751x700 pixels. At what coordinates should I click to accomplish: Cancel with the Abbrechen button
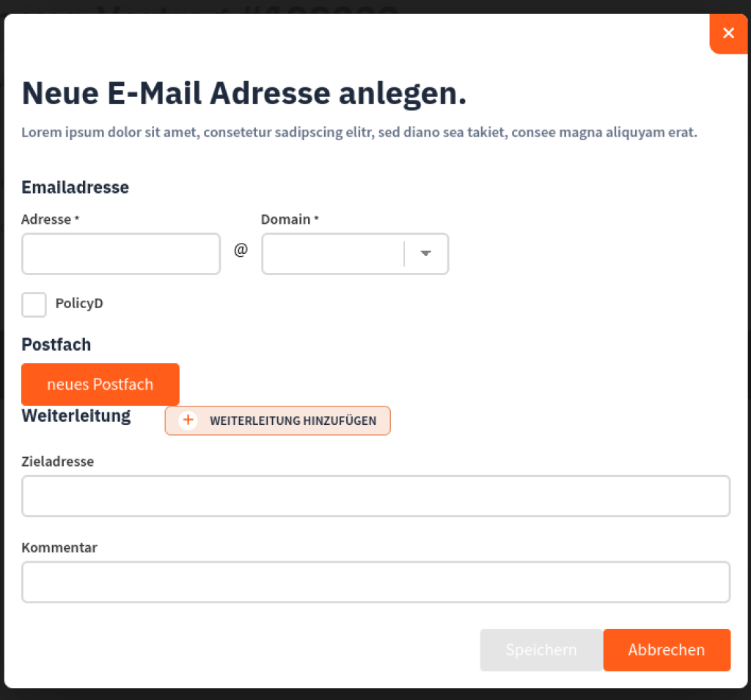point(667,650)
